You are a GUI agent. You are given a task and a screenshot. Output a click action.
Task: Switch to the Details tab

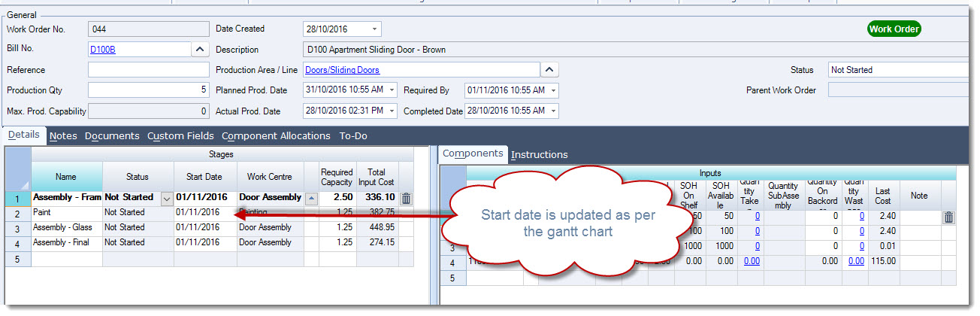[24, 135]
